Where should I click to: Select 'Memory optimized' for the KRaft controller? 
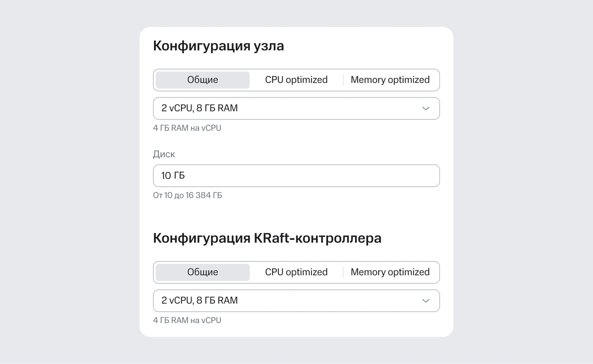[x=390, y=272]
